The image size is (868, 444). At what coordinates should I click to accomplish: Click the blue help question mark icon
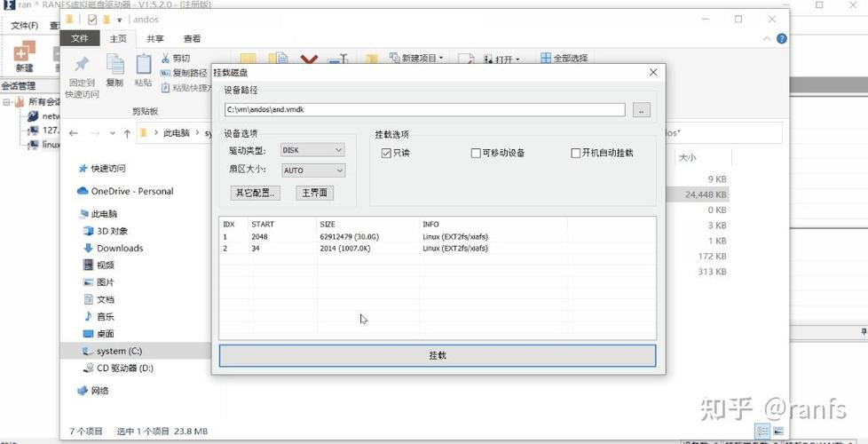coord(782,39)
